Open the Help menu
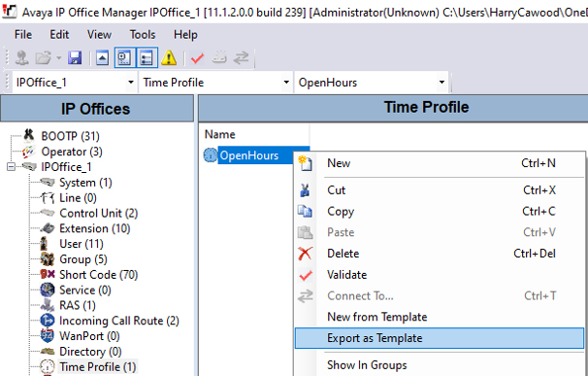Viewport: 588px width, 376px height. coord(185,35)
